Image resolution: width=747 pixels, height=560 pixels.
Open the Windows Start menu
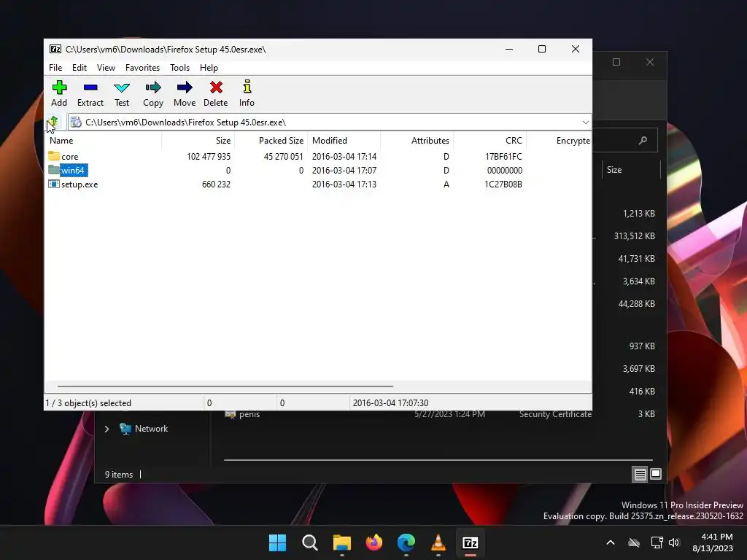pyautogui.click(x=277, y=542)
